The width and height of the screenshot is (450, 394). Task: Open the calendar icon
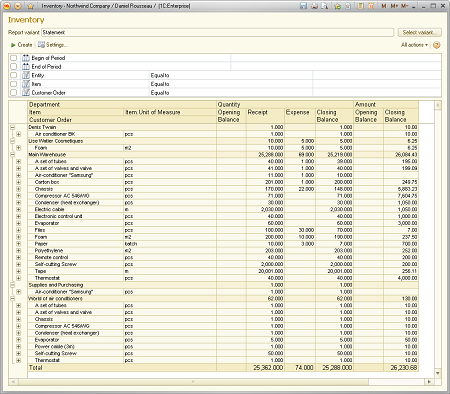coord(371,6)
